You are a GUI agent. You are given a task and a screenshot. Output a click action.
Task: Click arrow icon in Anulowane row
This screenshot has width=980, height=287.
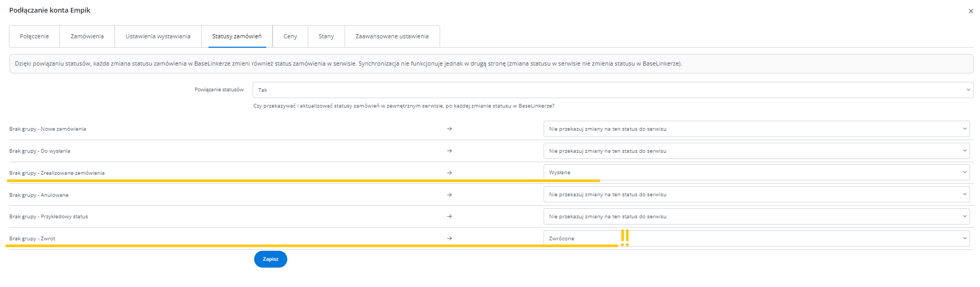pyautogui.click(x=450, y=195)
